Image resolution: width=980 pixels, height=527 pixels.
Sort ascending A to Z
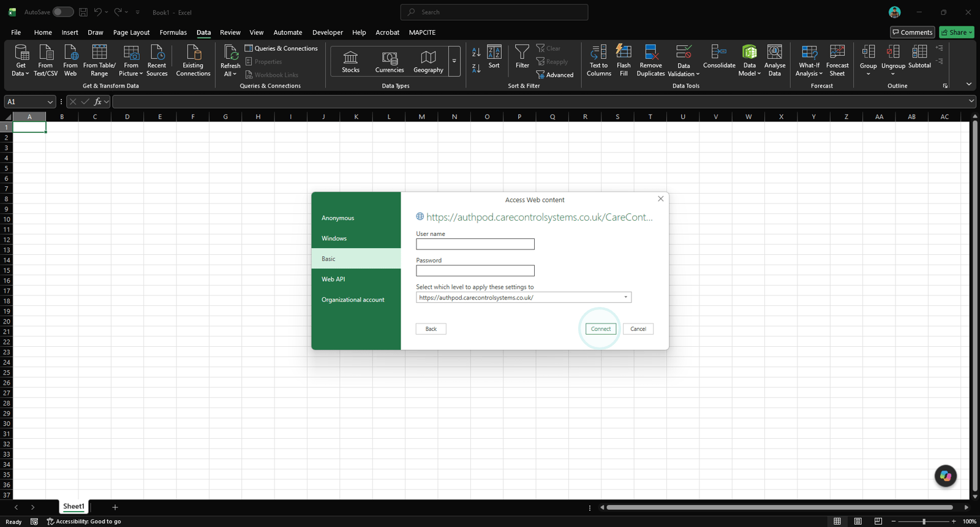click(476, 53)
